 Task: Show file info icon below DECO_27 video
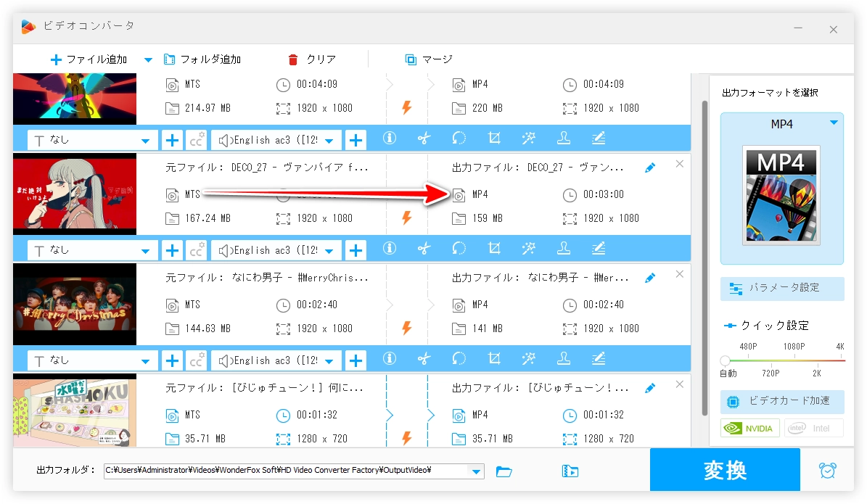pyautogui.click(x=390, y=248)
